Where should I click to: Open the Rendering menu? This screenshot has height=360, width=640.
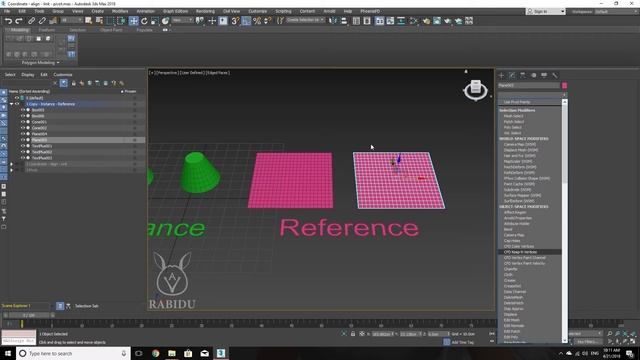tap(205, 11)
